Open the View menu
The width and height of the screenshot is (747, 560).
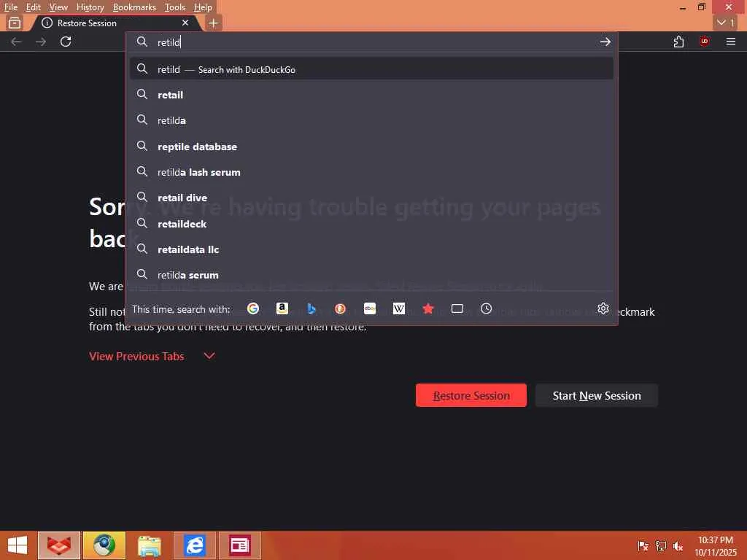pos(58,7)
